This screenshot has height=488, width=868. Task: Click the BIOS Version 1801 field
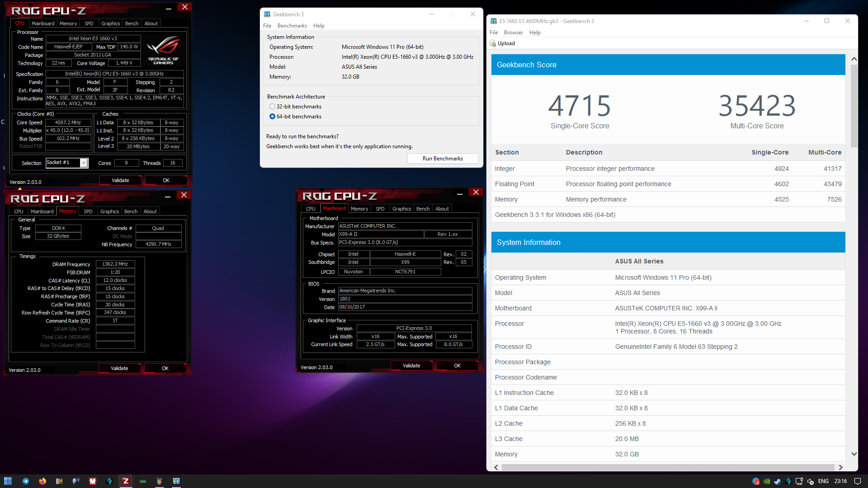[x=405, y=299]
